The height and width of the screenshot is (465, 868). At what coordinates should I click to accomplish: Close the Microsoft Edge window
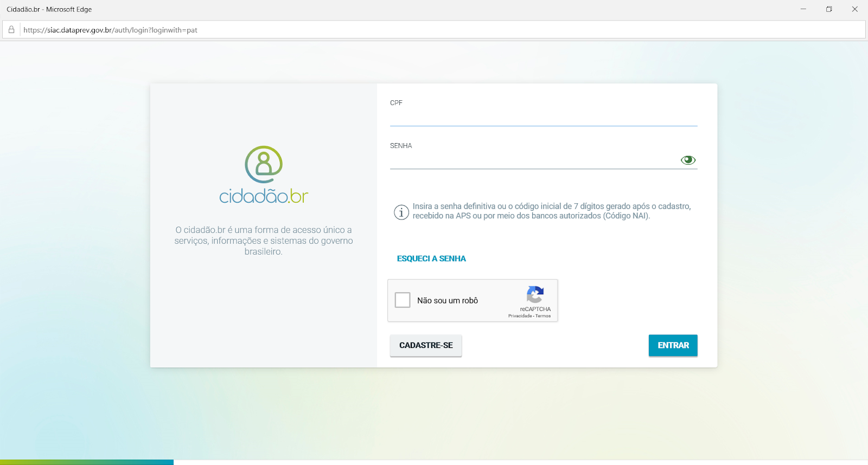coord(855,9)
